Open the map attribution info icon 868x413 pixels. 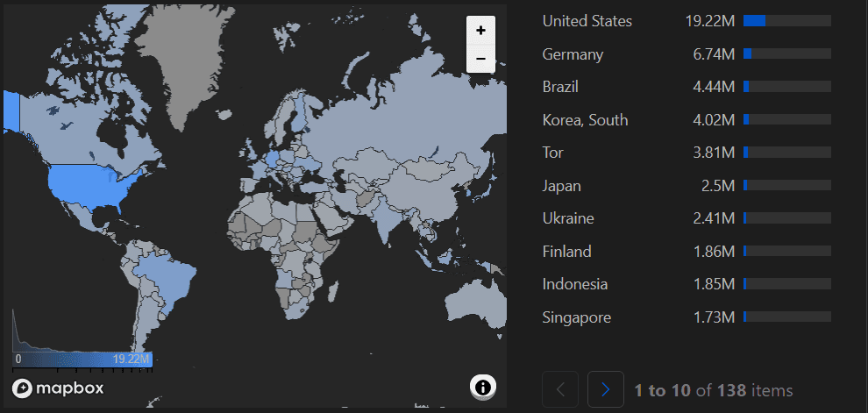(x=483, y=387)
